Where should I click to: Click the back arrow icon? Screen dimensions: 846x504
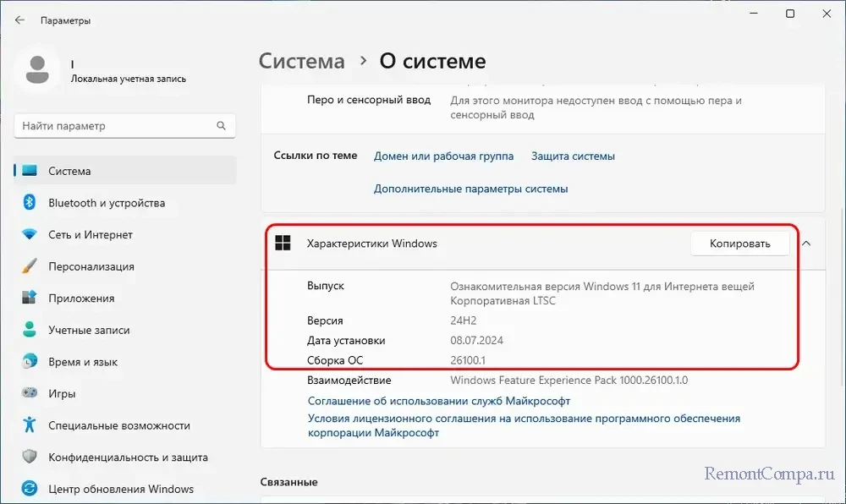[x=20, y=20]
